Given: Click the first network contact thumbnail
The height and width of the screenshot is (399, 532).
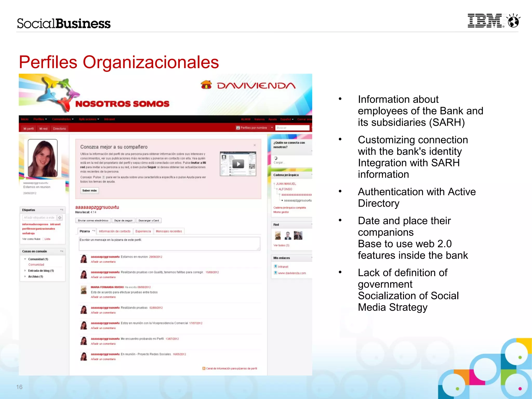Looking at the screenshot, I should [x=278, y=235].
